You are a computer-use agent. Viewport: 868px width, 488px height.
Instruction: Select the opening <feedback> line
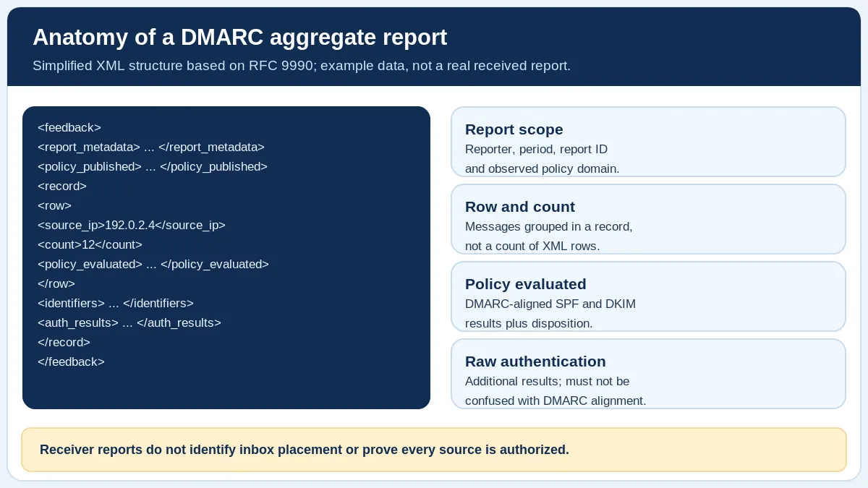[69, 128]
